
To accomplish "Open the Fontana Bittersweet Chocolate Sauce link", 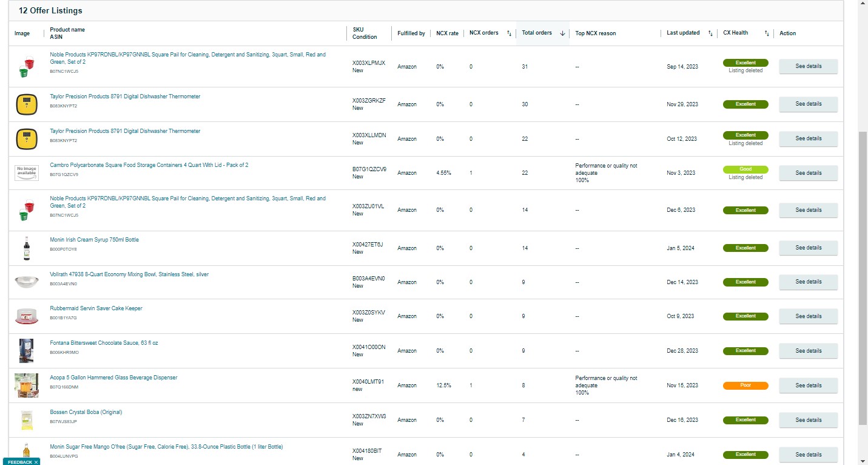I will click(104, 343).
